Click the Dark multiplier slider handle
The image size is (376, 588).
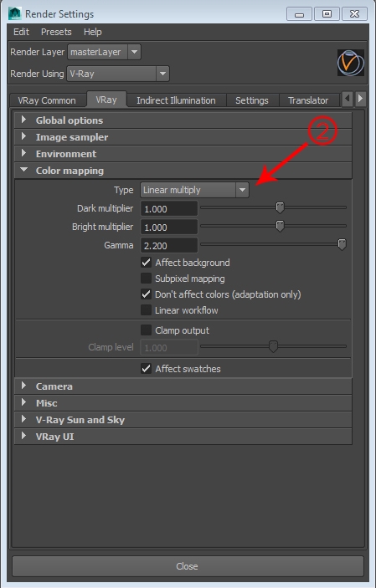(x=280, y=207)
